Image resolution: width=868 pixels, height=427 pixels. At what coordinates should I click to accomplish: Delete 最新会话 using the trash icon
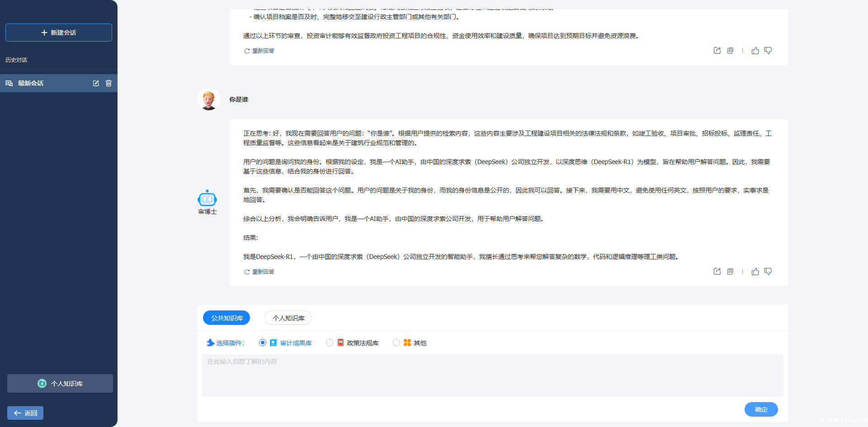[108, 83]
